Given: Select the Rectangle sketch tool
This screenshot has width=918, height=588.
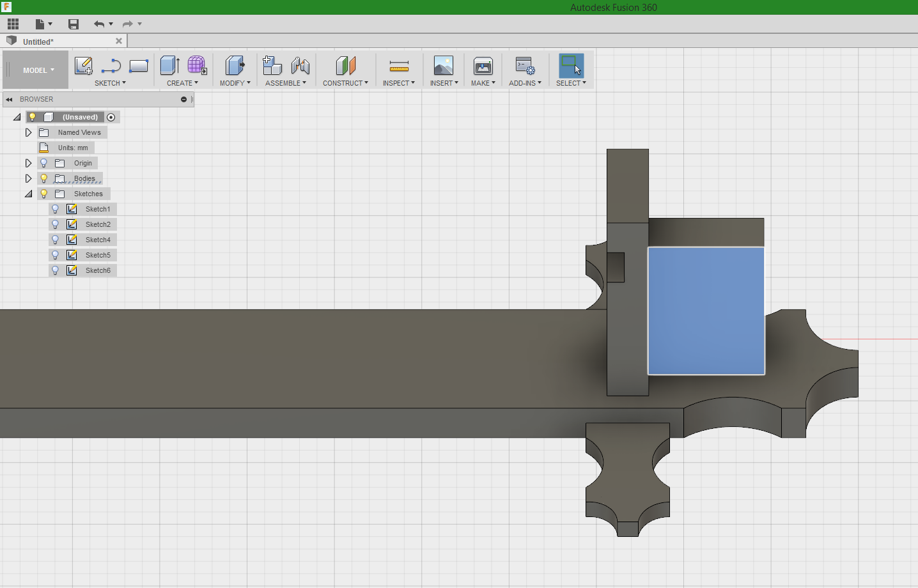Looking at the screenshot, I should 139,65.
